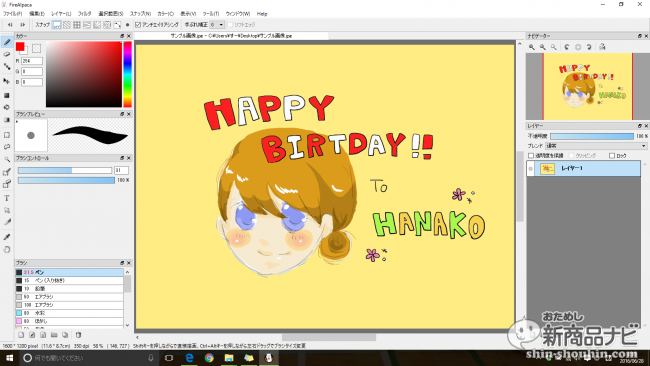Select the 水彩 brush in the list
This screenshot has height=366, width=650.
(69, 313)
